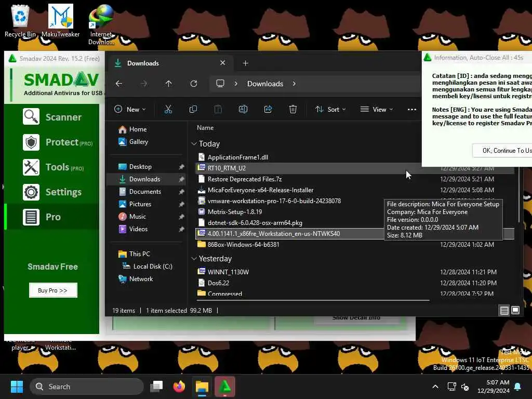Click the PC monitor icon in address bar

click(x=220, y=84)
